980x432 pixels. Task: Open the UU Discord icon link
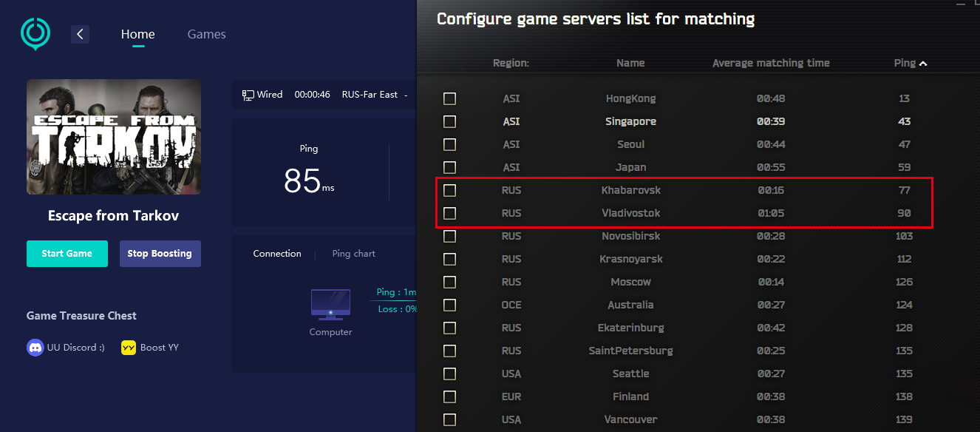[x=35, y=348]
